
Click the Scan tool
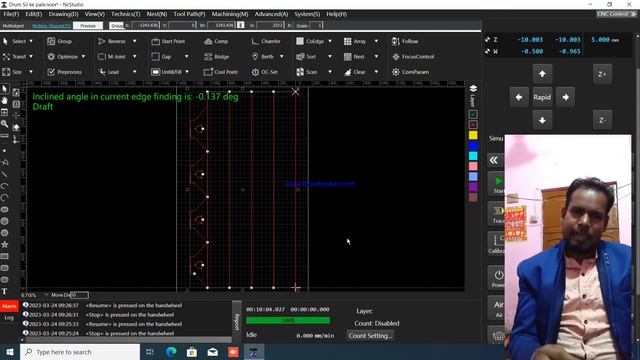click(x=307, y=72)
